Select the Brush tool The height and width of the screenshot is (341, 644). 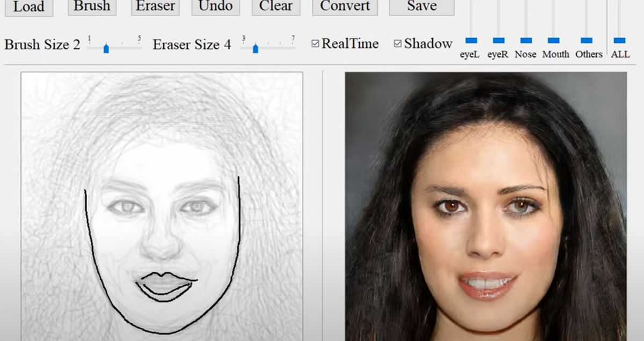91,6
